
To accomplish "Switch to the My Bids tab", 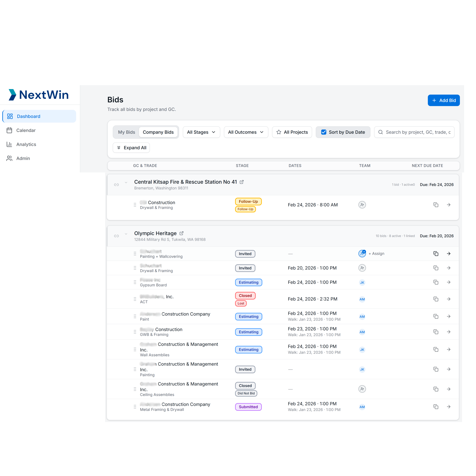I will coord(126,132).
